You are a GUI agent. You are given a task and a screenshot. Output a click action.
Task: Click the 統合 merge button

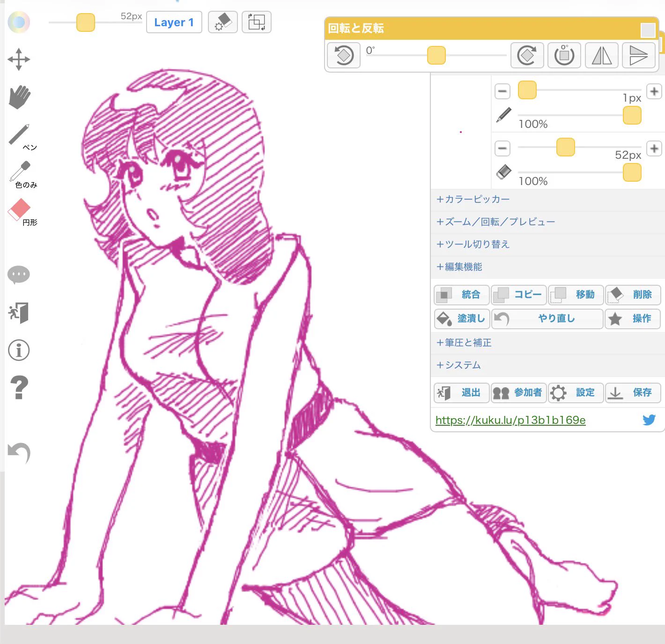click(462, 295)
